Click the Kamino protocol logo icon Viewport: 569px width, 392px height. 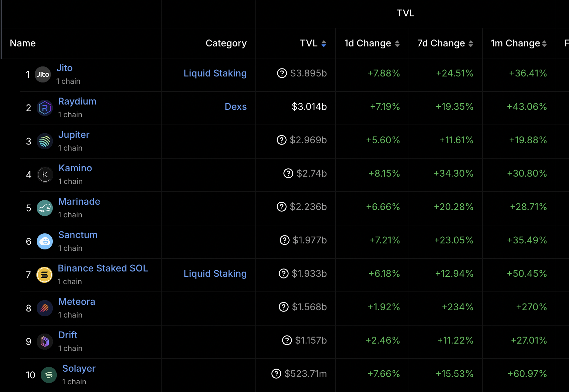pos(45,175)
